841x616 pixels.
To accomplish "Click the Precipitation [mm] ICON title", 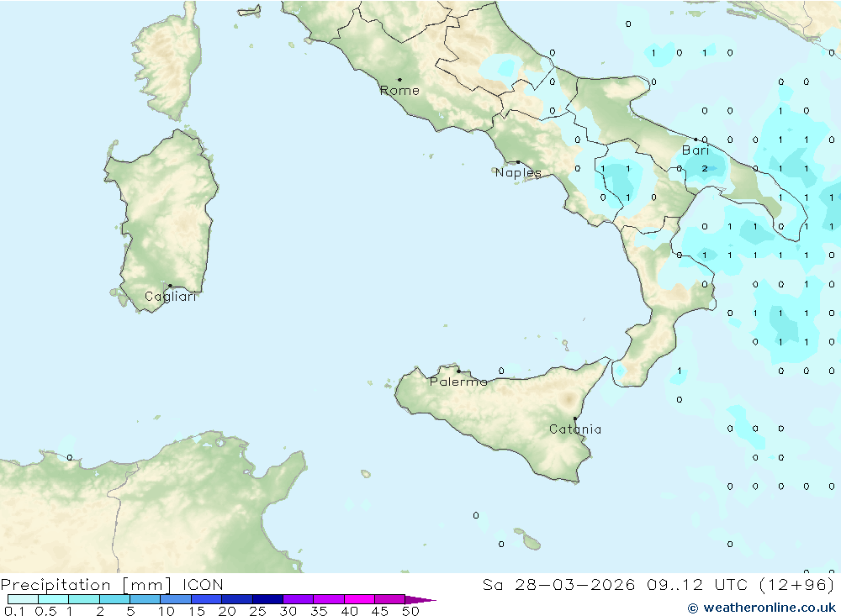I will point(112,584).
